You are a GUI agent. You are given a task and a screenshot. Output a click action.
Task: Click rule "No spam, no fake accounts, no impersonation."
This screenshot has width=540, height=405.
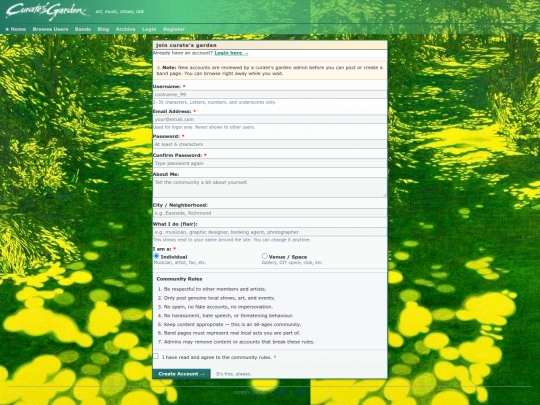tap(218, 307)
